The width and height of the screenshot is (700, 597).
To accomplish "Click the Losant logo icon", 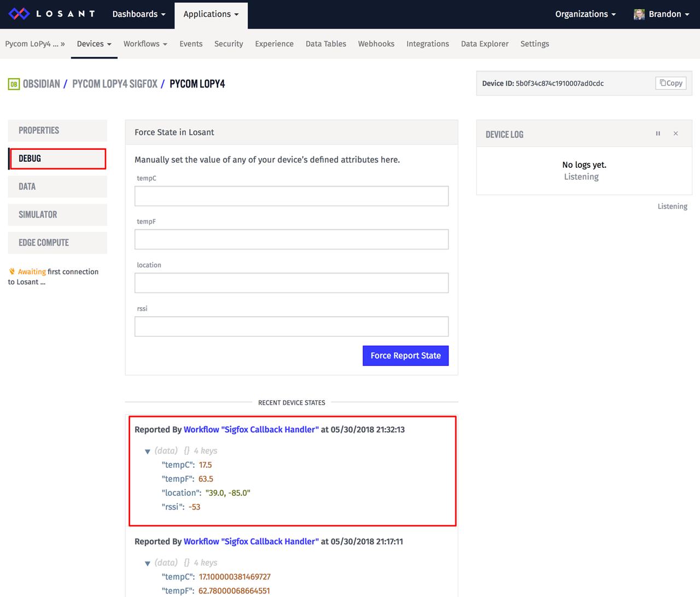I will pyautogui.click(x=19, y=14).
